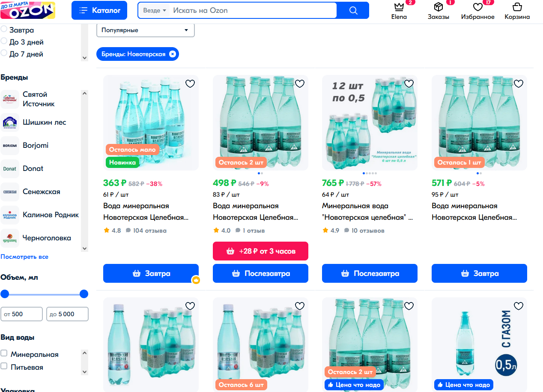
Task: Click the Посмотреть все brands link
Action: [x=24, y=257]
